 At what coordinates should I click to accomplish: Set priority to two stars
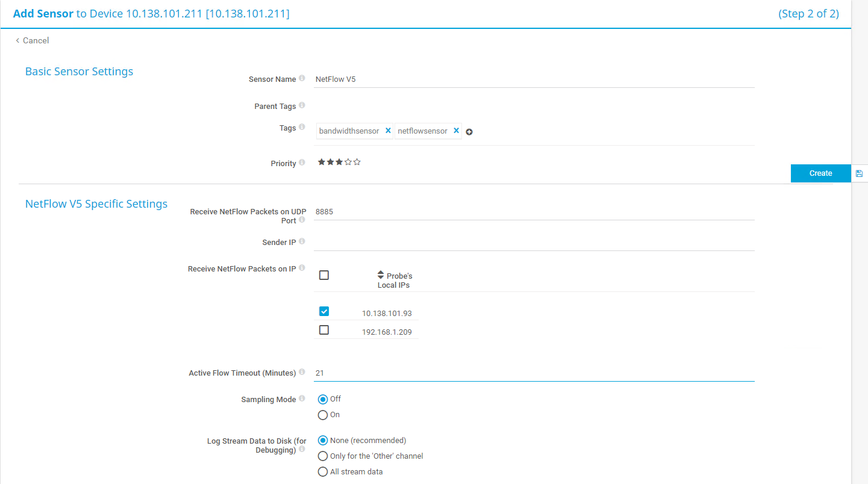click(331, 162)
